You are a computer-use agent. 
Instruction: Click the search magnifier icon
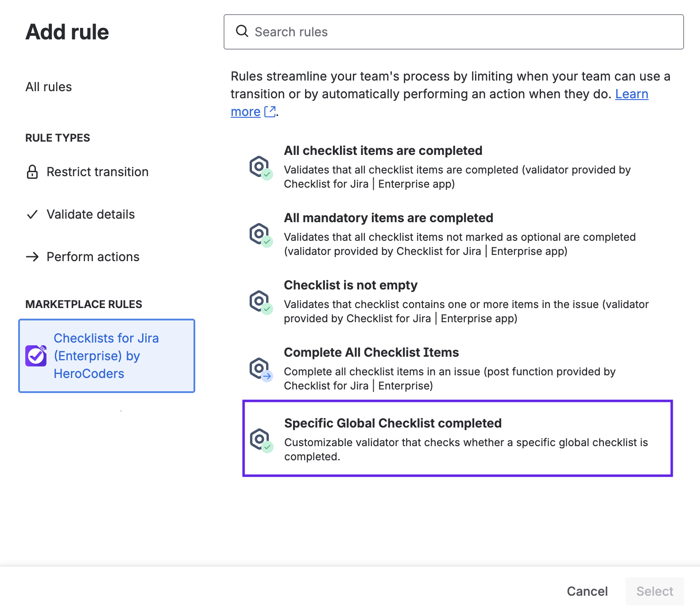(x=242, y=31)
